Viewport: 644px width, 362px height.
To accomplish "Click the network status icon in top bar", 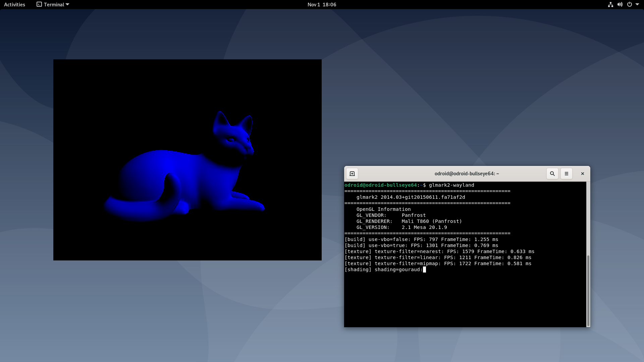I will tap(610, 4).
